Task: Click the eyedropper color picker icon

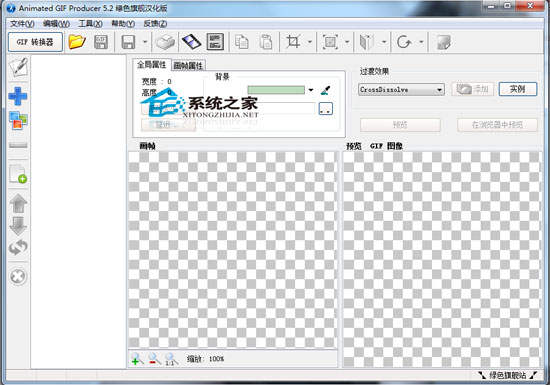Action: pyautogui.click(x=325, y=90)
